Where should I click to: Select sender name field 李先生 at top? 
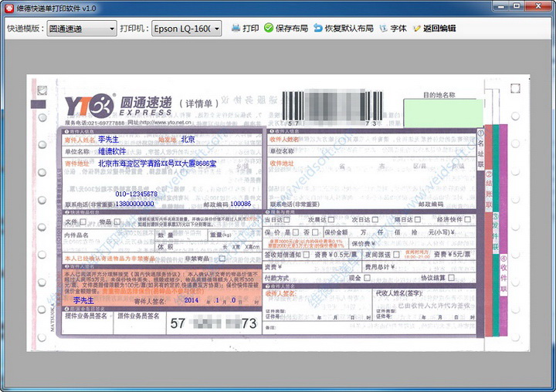[109, 140]
